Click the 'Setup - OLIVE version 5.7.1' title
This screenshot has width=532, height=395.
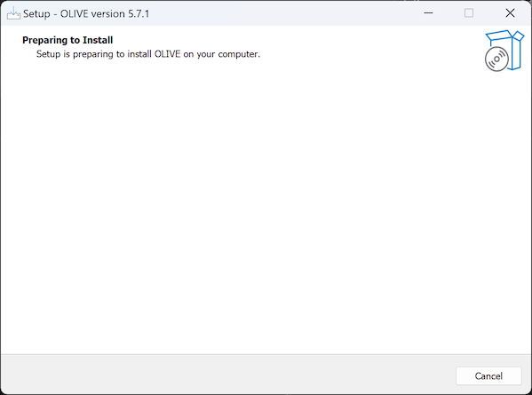tap(86, 14)
